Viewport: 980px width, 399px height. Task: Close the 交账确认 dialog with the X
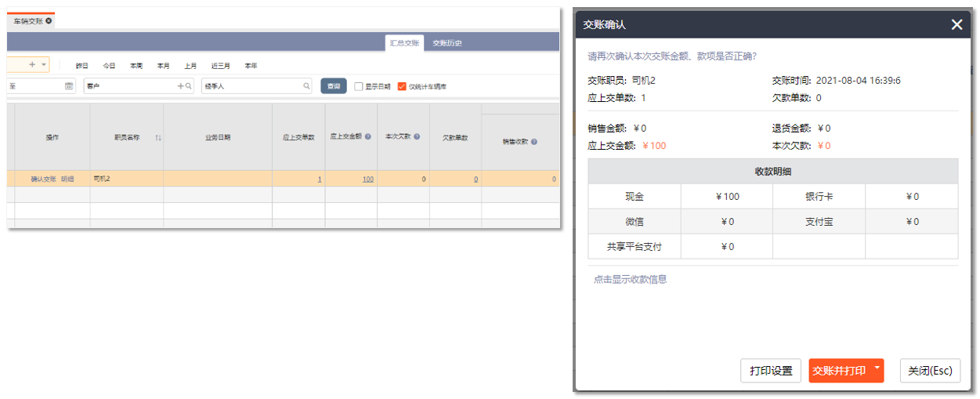[956, 24]
